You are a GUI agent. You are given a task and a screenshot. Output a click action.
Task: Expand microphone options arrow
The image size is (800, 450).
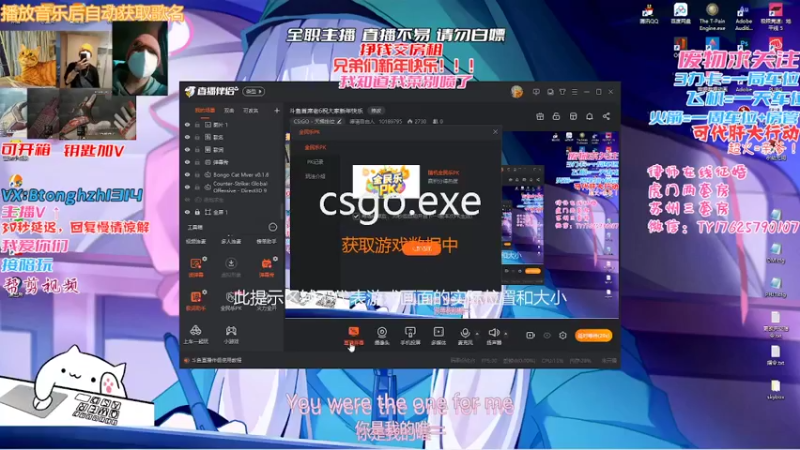pyautogui.click(x=477, y=334)
